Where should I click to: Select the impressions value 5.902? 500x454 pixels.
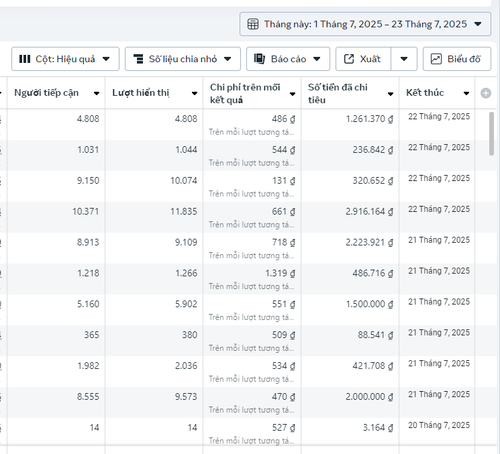[186, 304]
